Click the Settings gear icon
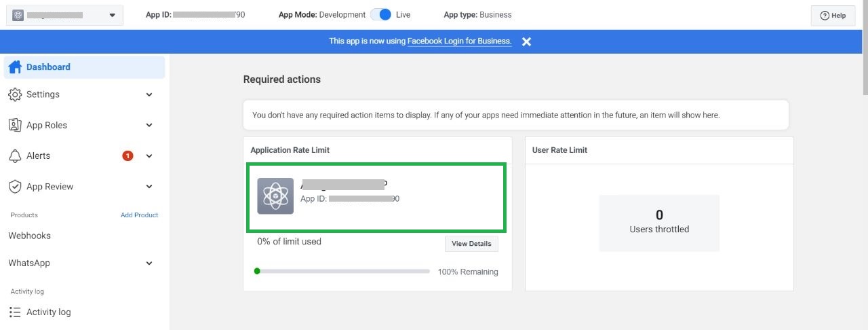Screen dimensions: 868x330 coord(15,94)
